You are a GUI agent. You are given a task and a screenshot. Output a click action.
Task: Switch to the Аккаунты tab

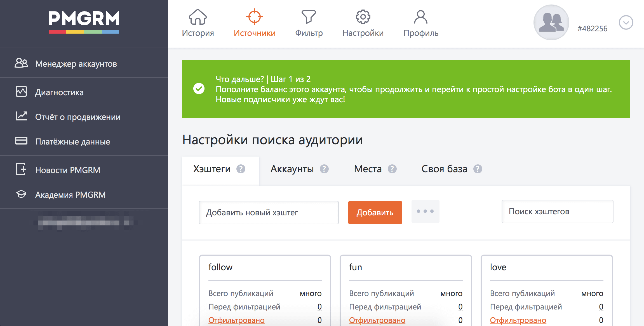tap(292, 169)
